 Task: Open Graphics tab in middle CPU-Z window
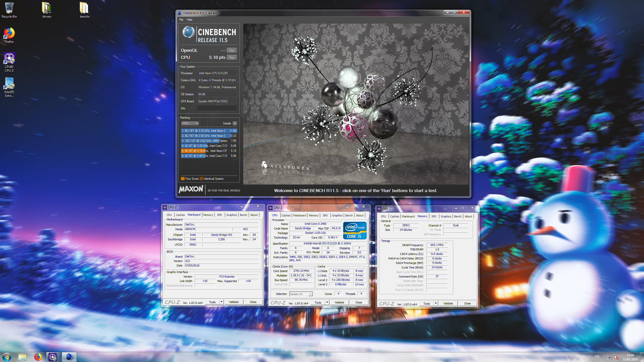click(x=337, y=215)
